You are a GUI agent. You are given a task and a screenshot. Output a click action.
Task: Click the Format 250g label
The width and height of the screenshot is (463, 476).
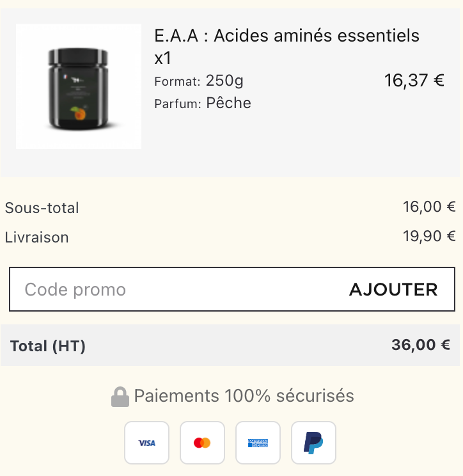(x=199, y=81)
